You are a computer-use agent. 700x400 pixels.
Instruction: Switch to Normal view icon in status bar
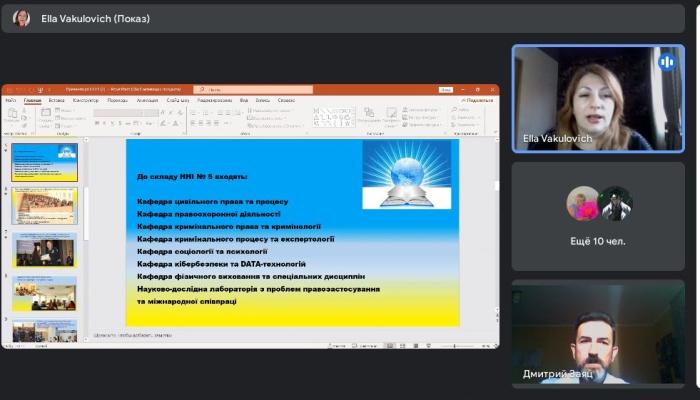click(x=390, y=346)
